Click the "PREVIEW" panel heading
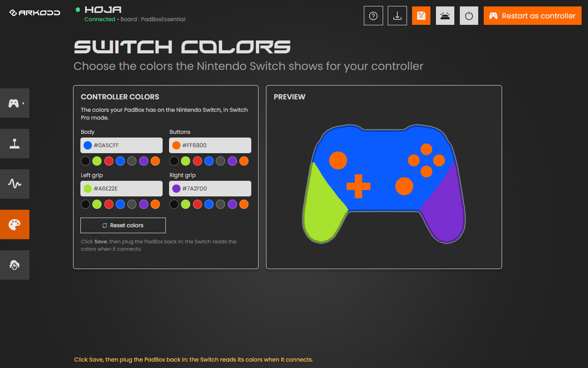The image size is (588, 368). pyautogui.click(x=289, y=97)
